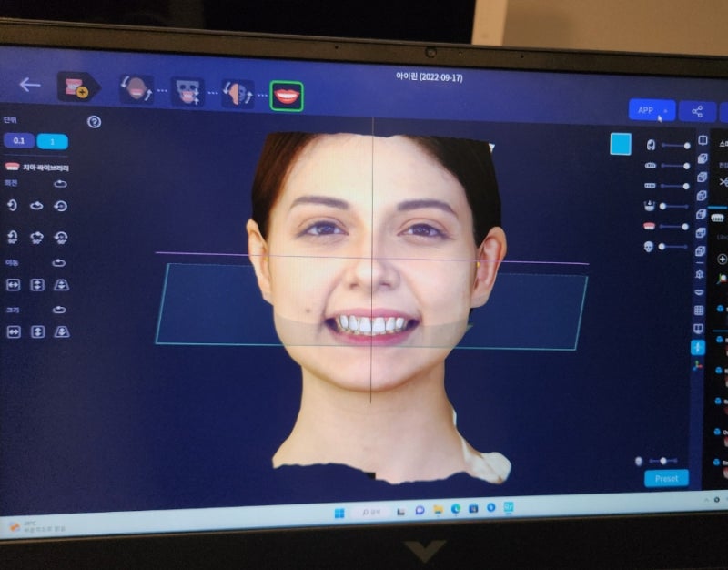Click the cyan color swatch above the sliders

point(622,145)
